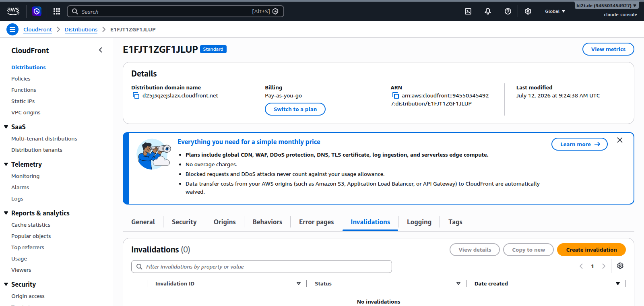Click the Learn more button
Viewport: 644px width, 306px height.
580,144
